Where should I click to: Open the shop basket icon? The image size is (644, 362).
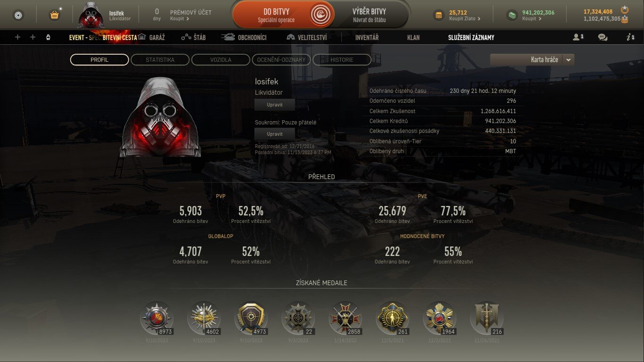point(55,15)
